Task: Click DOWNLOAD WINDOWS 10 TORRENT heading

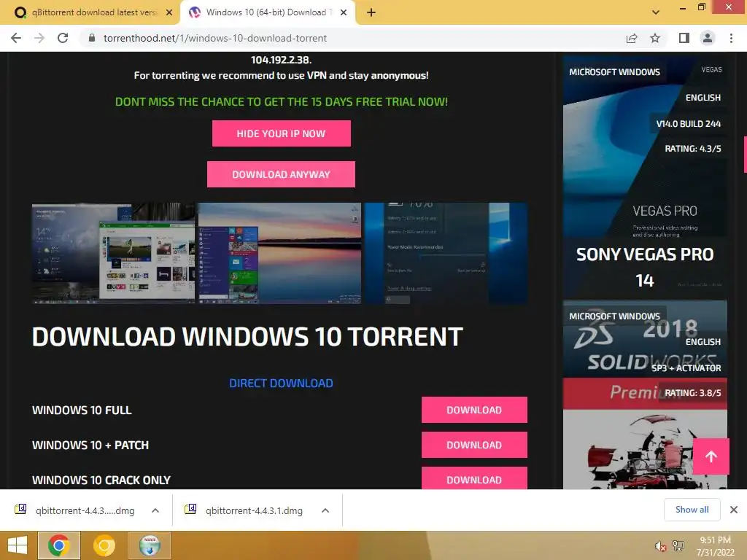Action: click(x=247, y=337)
